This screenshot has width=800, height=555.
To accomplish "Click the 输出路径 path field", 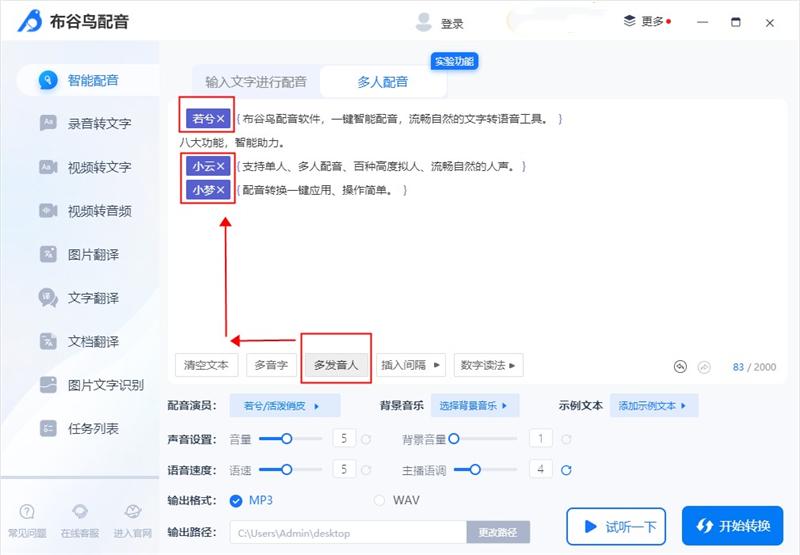I will tap(348, 533).
